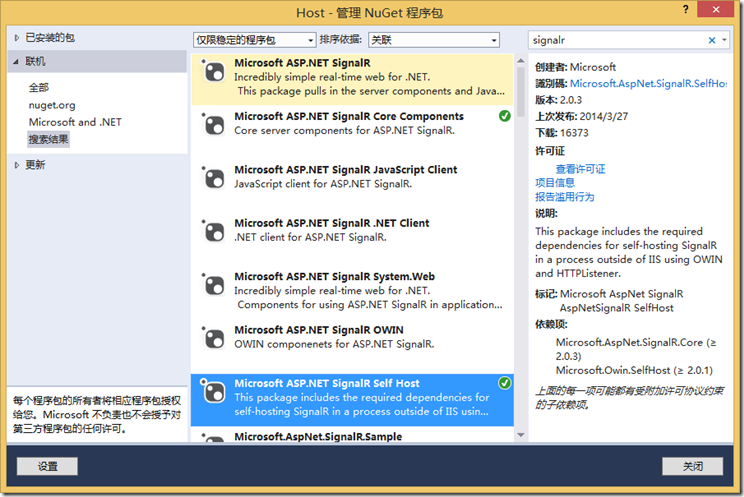
Task: Expand the 已安装的包 section
Action: pos(17,38)
